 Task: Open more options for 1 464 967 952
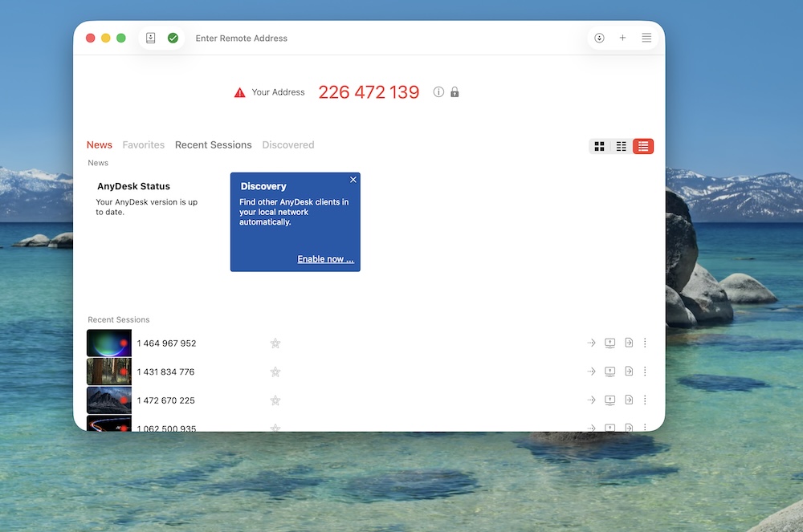point(645,343)
